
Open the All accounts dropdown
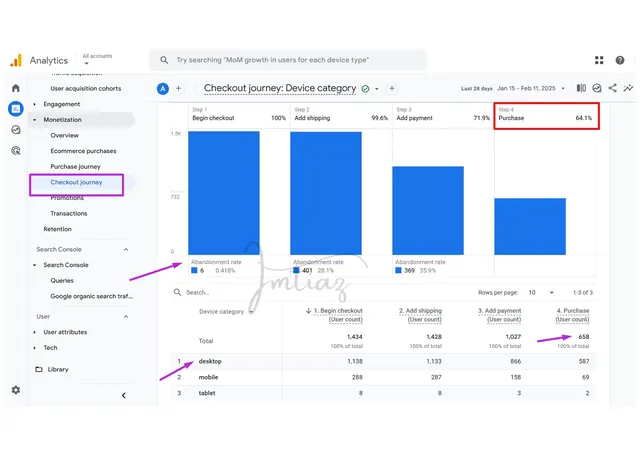point(97,60)
